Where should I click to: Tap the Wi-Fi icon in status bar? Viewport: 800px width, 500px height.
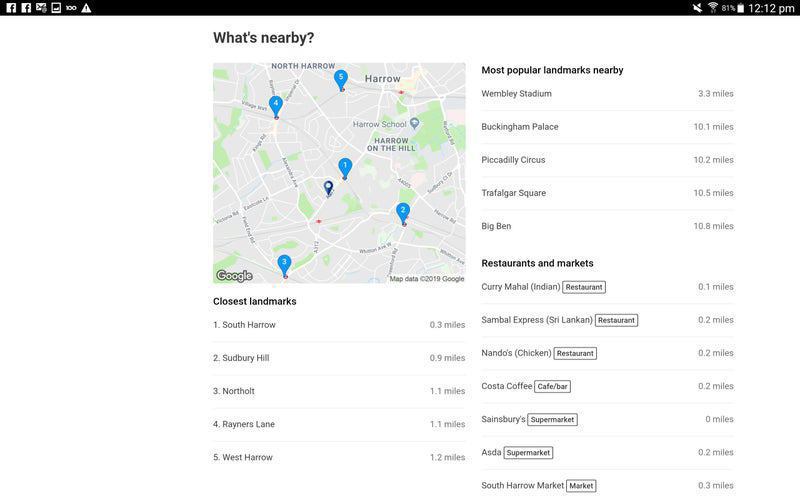pyautogui.click(x=713, y=8)
